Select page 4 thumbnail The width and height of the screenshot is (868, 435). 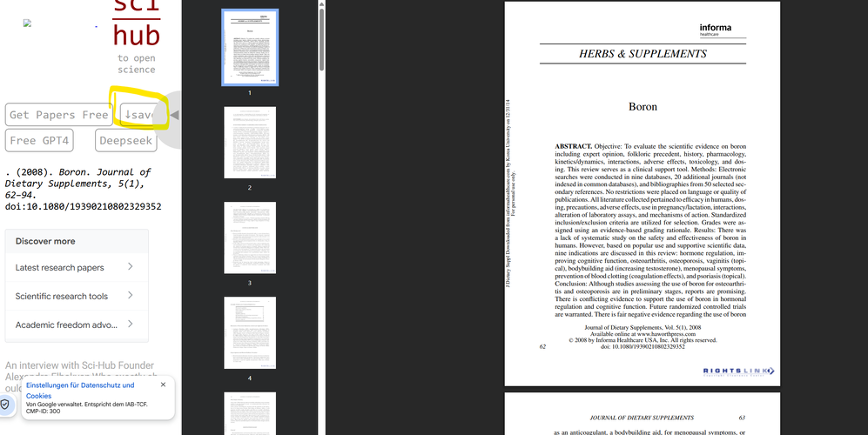pos(250,332)
